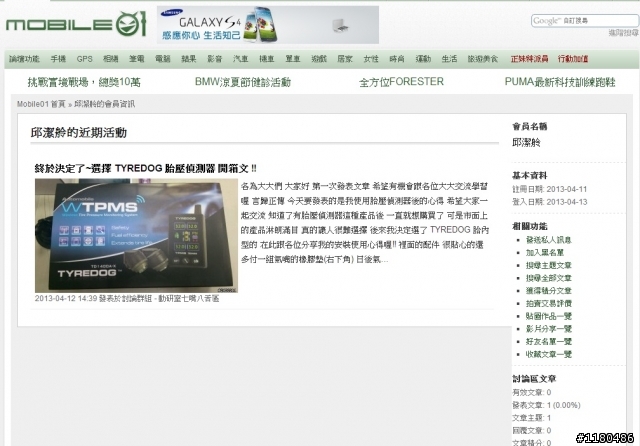Screen dimensions: 640x446
Task: Click the 2013-04-12 14:39 post date line
Action: pyautogui.click(x=127, y=298)
